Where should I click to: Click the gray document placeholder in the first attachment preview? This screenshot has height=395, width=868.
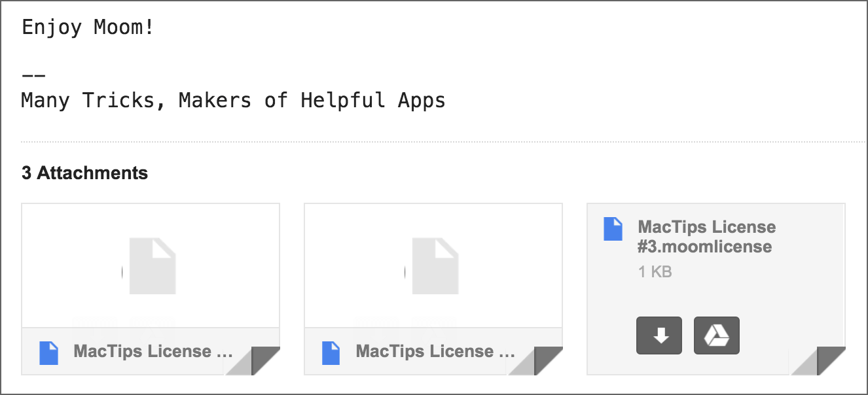tap(153, 265)
